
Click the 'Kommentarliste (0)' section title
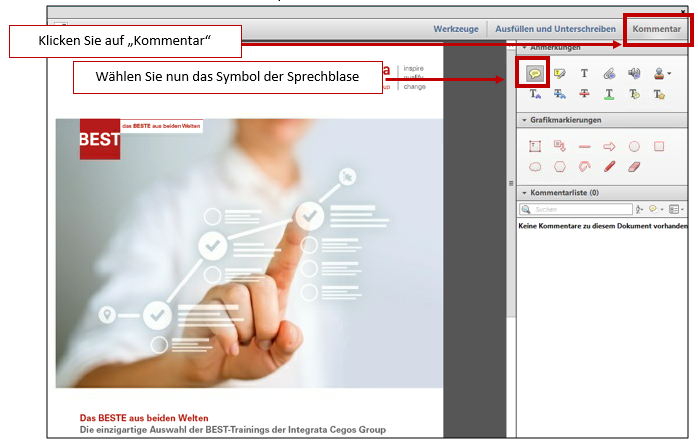(x=564, y=193)
